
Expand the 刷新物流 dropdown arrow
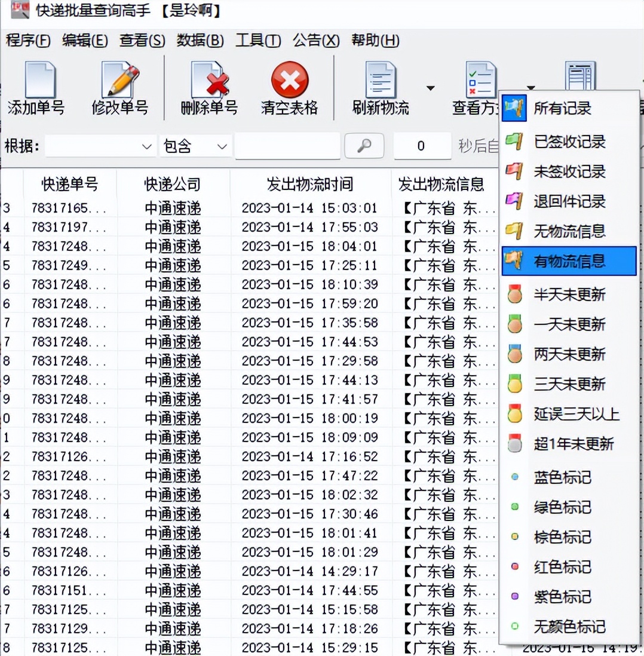[430, 87]
